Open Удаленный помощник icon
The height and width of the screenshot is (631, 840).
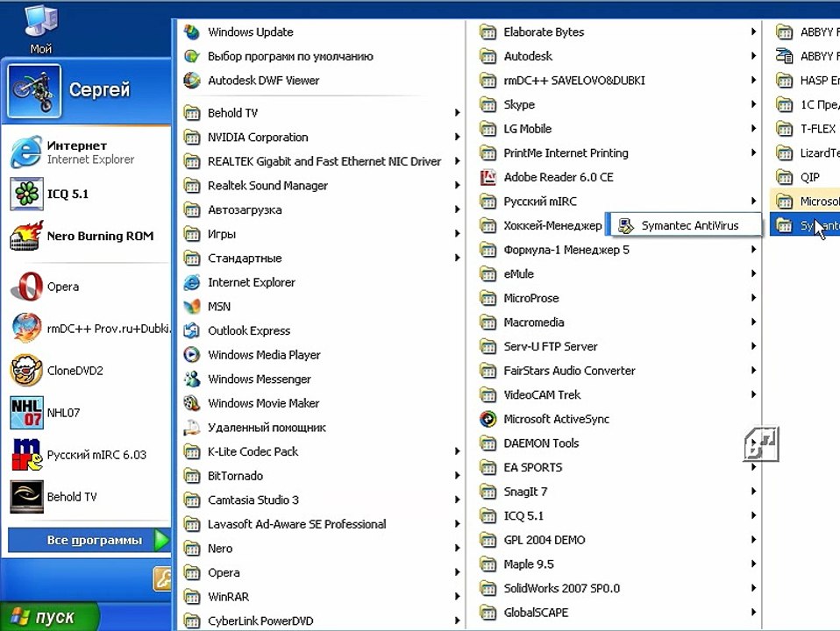[x=192, y=428]
